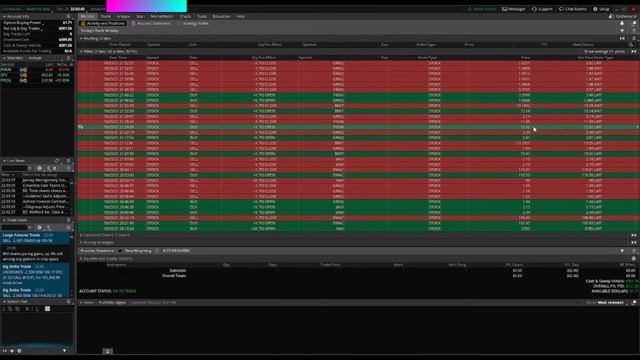The image size is (640, 360).
Task: Open the Portfolio Digest tab
Action: coord(112,302)
